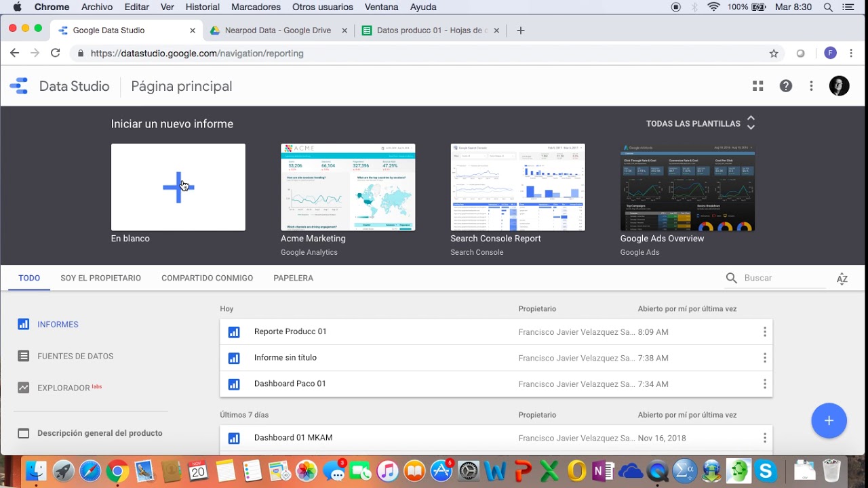This screenshot has width=868, height=488.
Task: Open the more options for Reporte Producc 01
Action: tap(765, 332)
